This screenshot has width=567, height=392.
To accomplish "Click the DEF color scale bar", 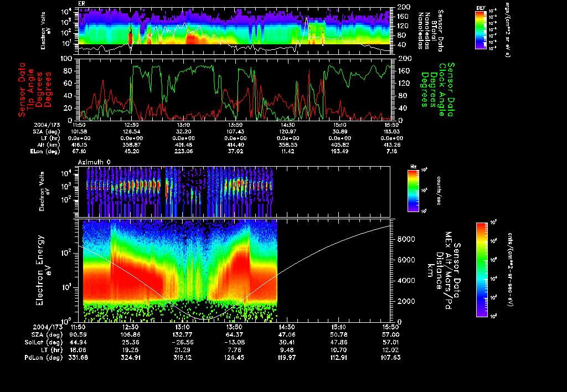I will (x=481, y=30).
